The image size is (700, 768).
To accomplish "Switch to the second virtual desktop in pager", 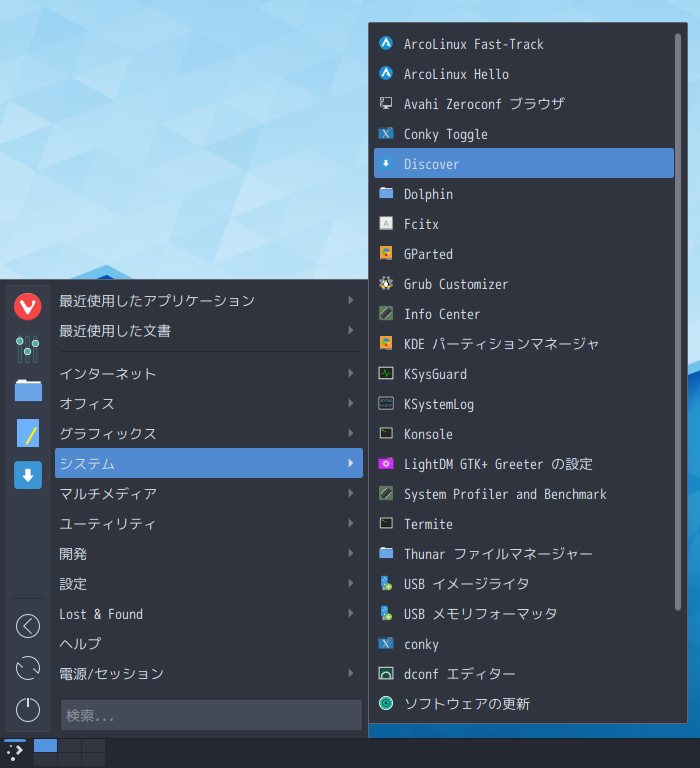I will click(70, 745).
